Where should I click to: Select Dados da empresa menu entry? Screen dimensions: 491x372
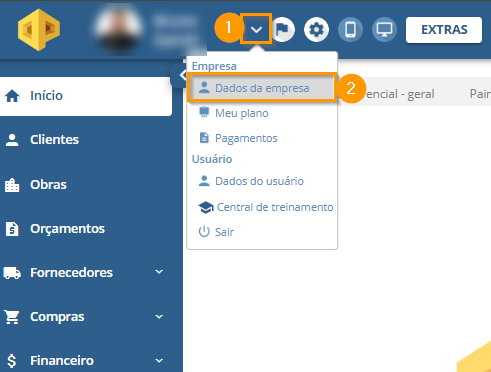pos(262,88)
